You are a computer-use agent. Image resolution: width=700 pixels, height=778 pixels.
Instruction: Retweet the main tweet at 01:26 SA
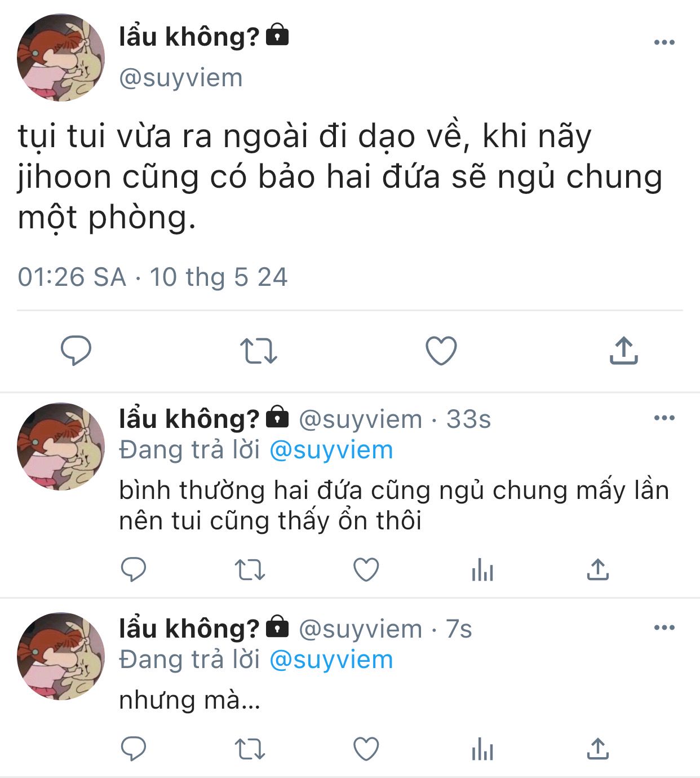pos(259,351)
